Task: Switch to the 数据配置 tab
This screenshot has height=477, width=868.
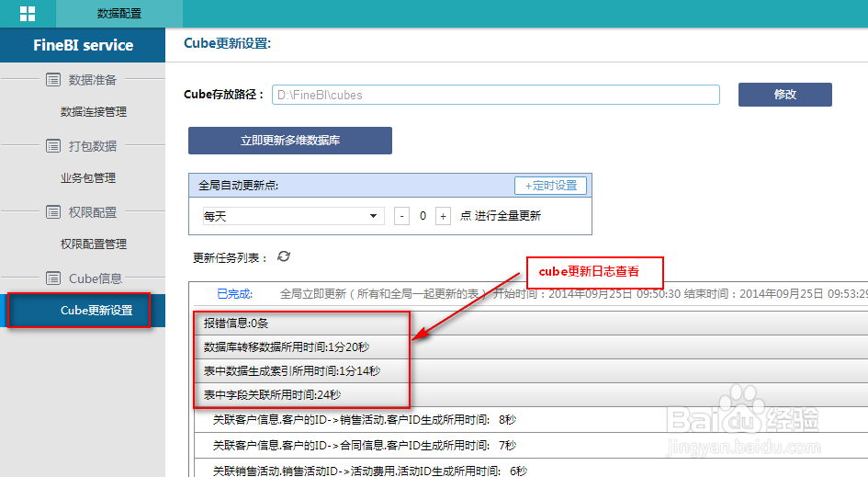Action: 119,14
